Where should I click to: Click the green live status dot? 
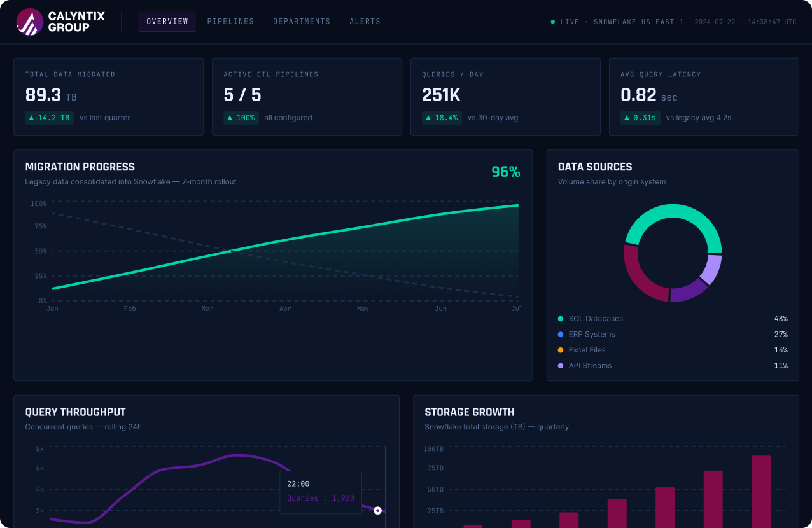553,22
